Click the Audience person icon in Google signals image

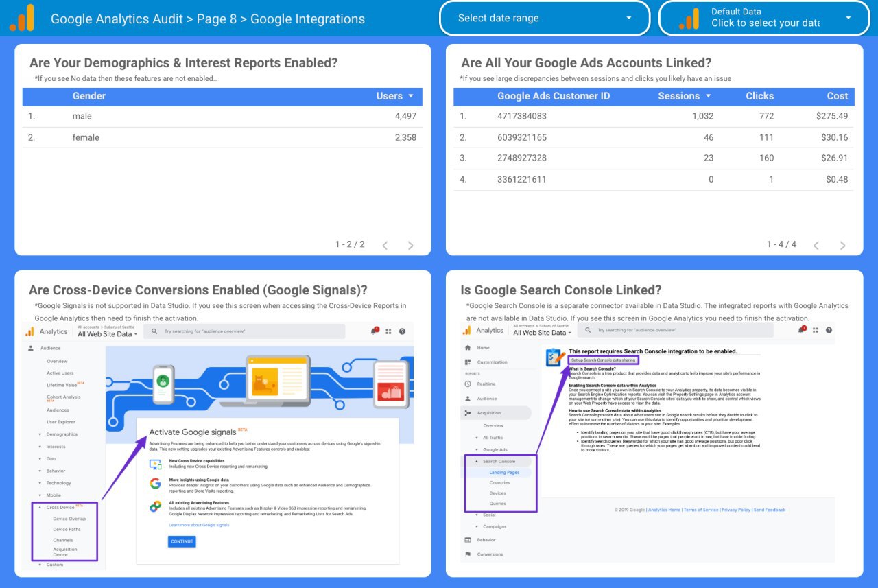tap(30, 348)
